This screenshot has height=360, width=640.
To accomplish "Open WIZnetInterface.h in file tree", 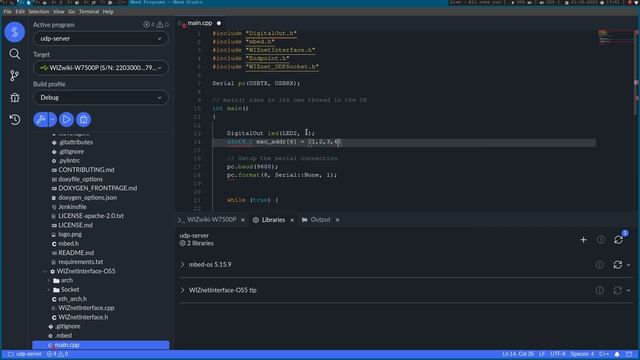I will click(83, 317).
